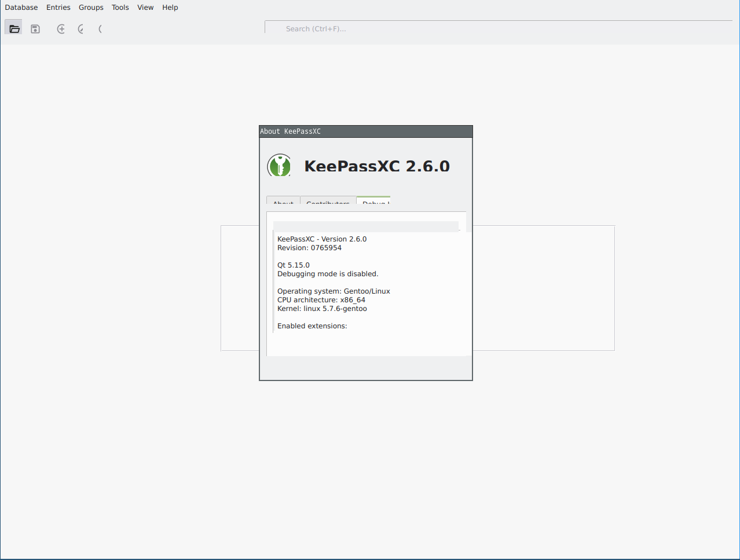The height and width of the screenshot is (560, 740).
Task: Switch to the Contributors tab
Action: coord(328,203)
